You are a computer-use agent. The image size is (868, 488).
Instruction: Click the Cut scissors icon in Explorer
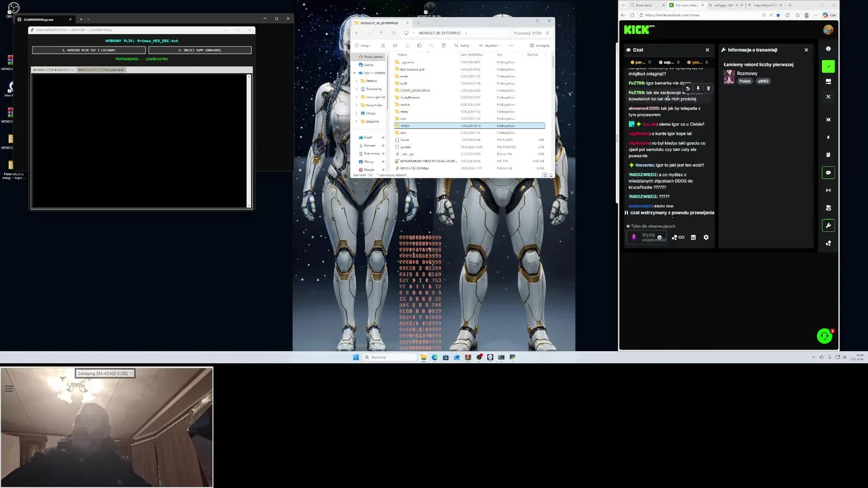click(x=383, y=45)
